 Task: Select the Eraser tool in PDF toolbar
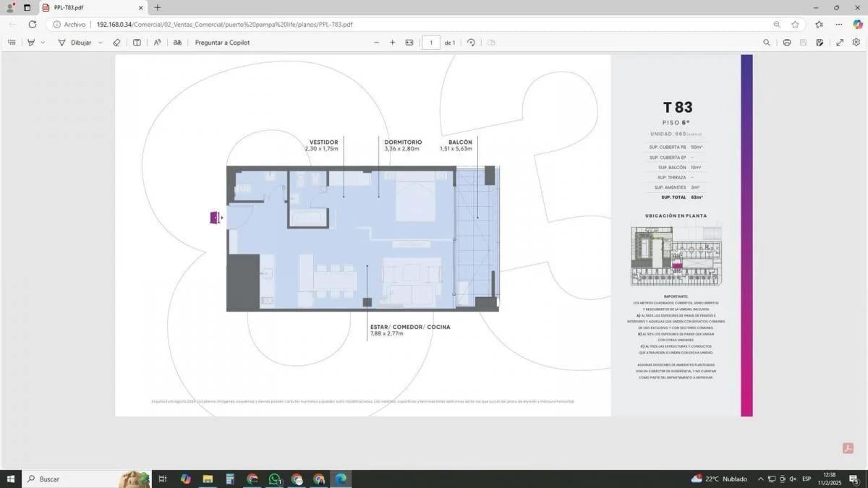pos(116,43)
